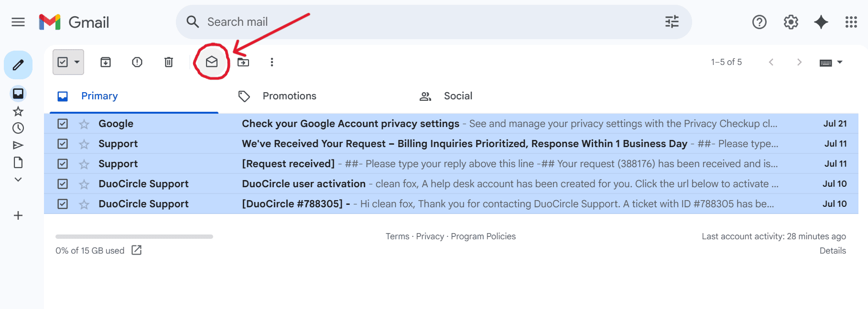The height and width of the screenshot is (309, 868).
Task: Delete the selected conversations
Action: 168,62
